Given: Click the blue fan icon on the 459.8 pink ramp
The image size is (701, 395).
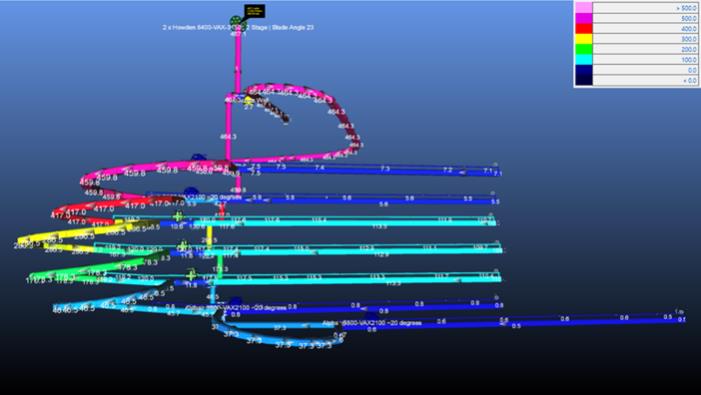Looking at the screenshot, I should [197, 158].
